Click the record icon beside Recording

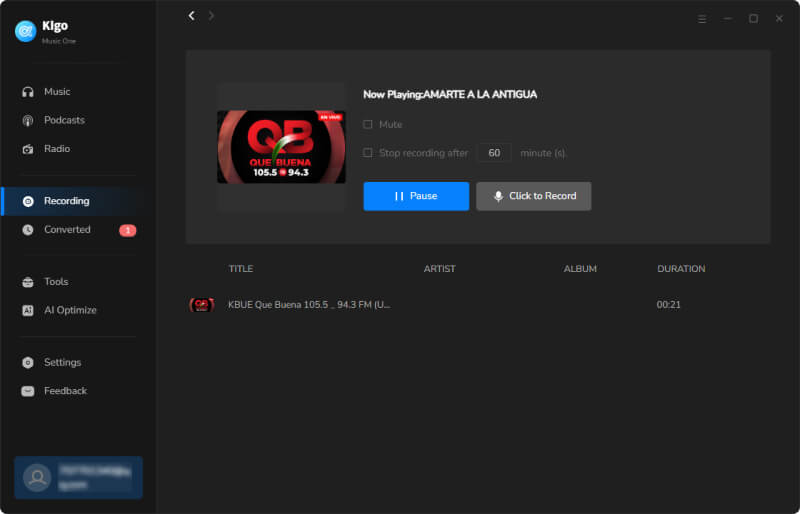pyautogui.click(x=28, y=201)
